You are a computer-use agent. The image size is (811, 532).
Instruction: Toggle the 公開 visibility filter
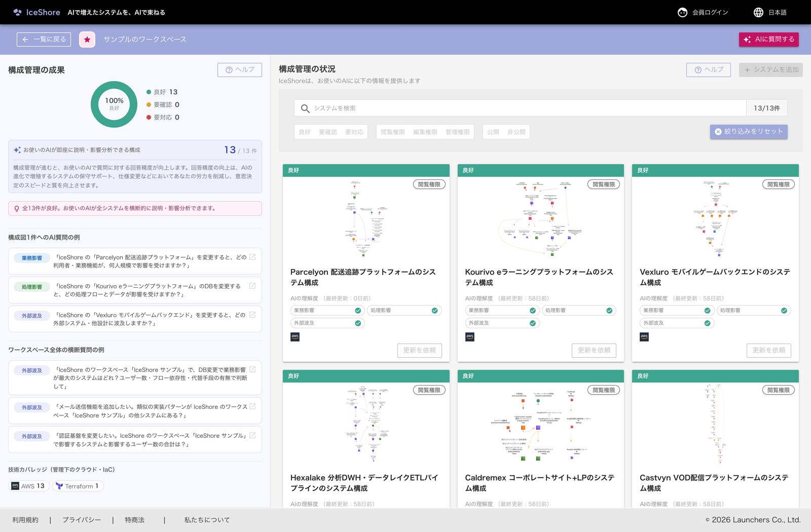493,132
